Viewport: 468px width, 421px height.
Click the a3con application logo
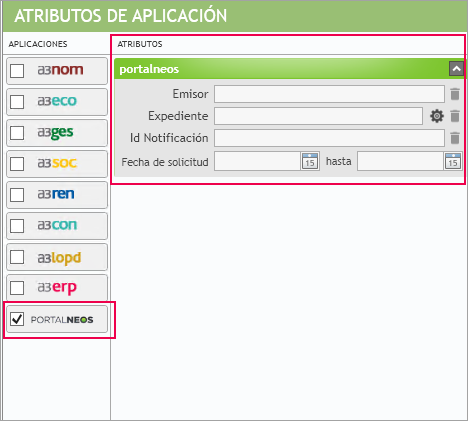coord(57,225)
